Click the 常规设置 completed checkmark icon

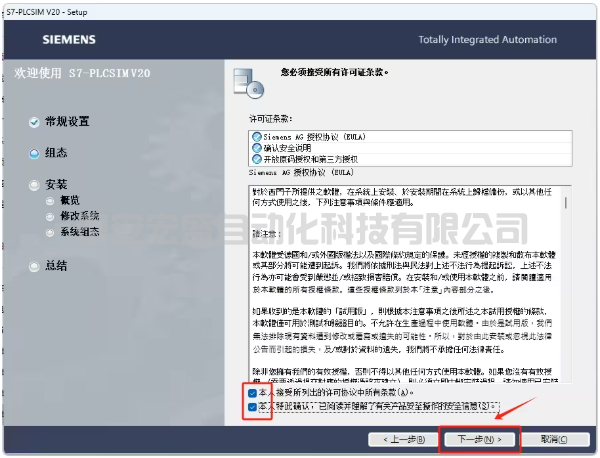coord(35,122)
